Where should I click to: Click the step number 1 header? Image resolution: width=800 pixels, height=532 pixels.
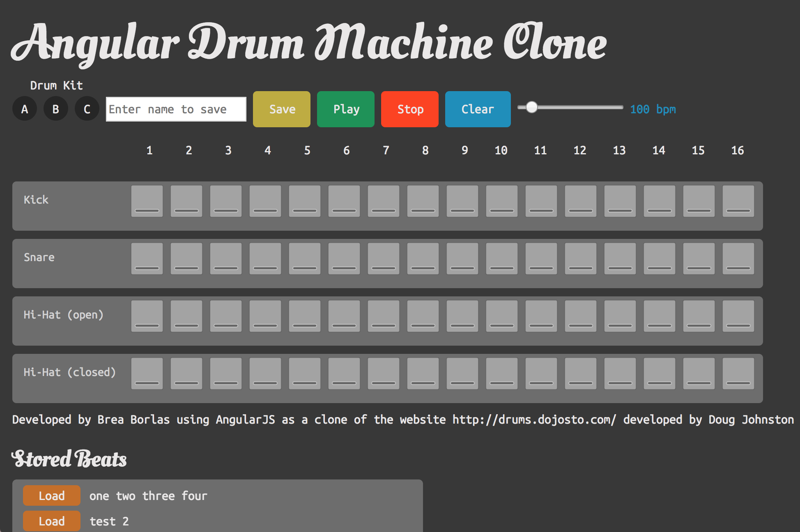pos(149,150)
